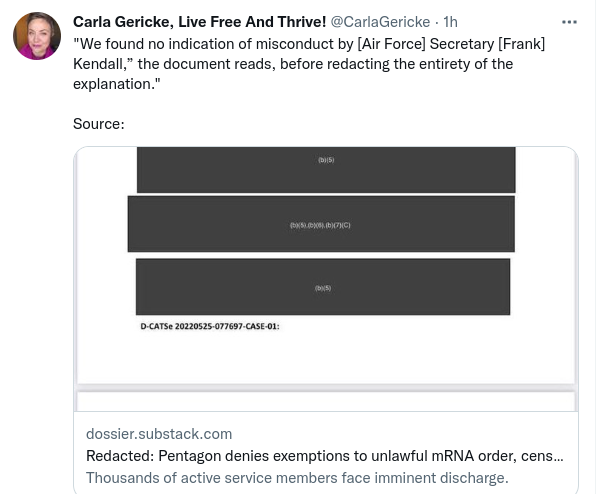Open the @CarlaGericke handle link

(x=383, y=22)
